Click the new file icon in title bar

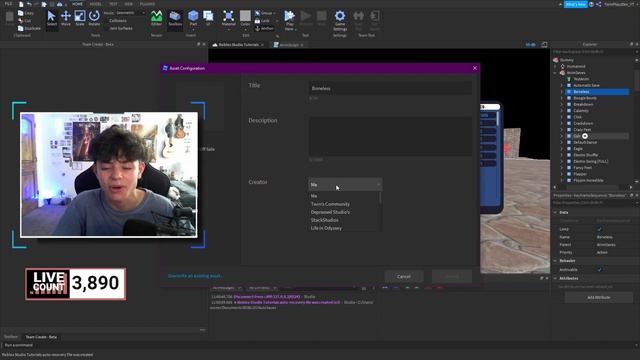click(x=21, y=4)
